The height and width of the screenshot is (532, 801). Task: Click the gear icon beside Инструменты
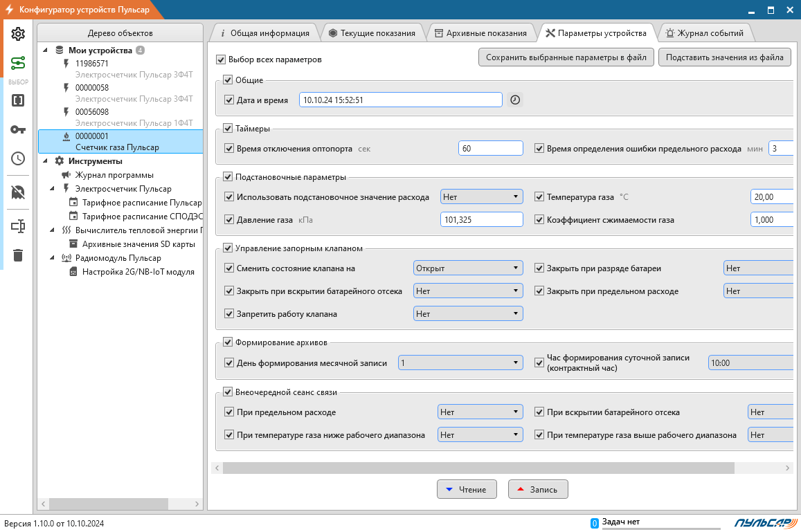tap(60, 160)
